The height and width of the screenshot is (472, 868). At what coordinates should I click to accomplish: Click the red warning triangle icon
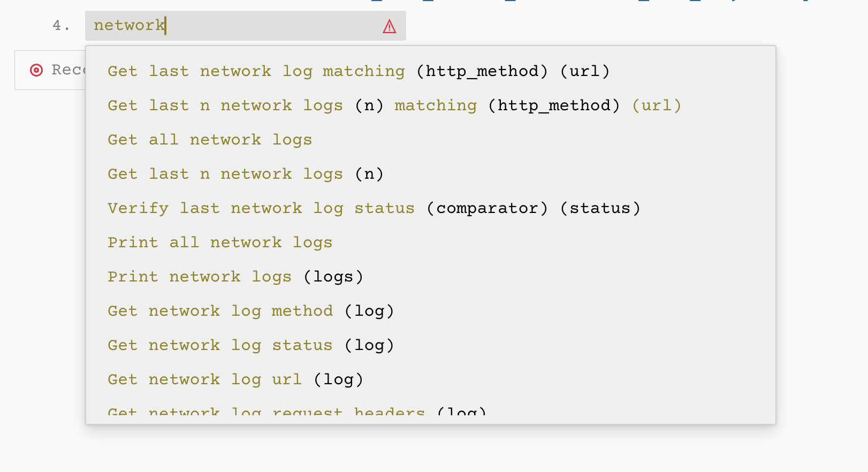(390, 26)
